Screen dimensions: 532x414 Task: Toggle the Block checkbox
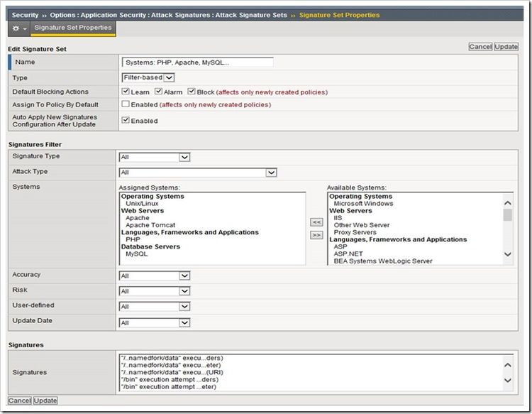(x=192, y=92)
